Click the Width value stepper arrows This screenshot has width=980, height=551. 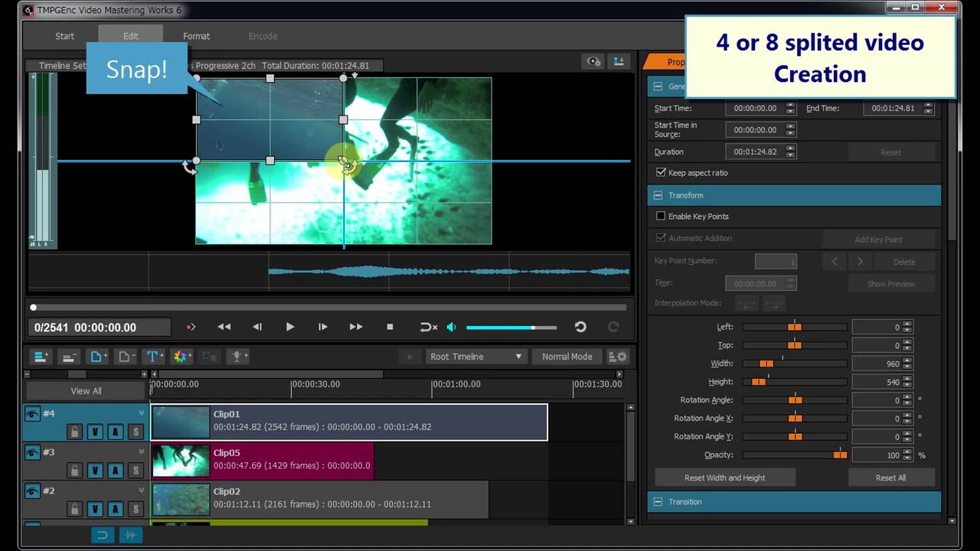pyautogui.click(x=907, y=364)
